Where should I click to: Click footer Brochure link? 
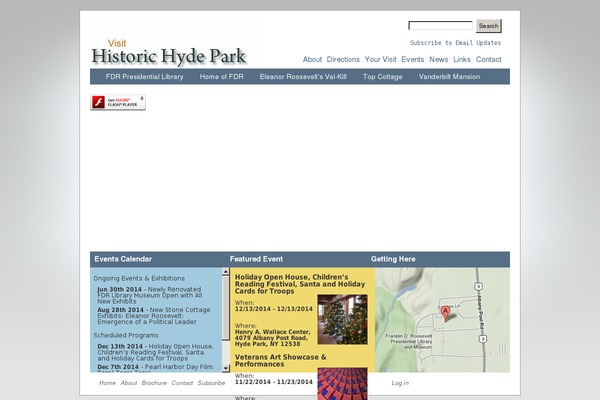[x=154, y=383]
